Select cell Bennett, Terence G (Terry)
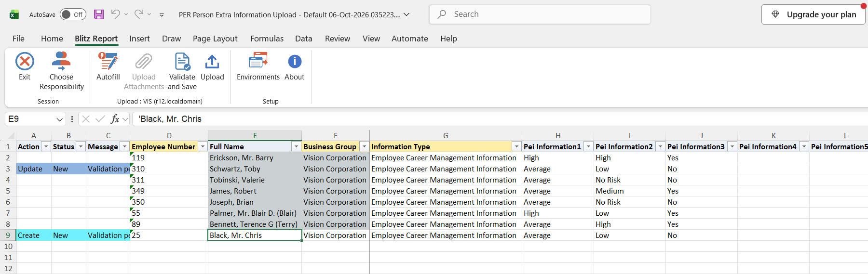868x274 pixels. (x=255, y=224)
